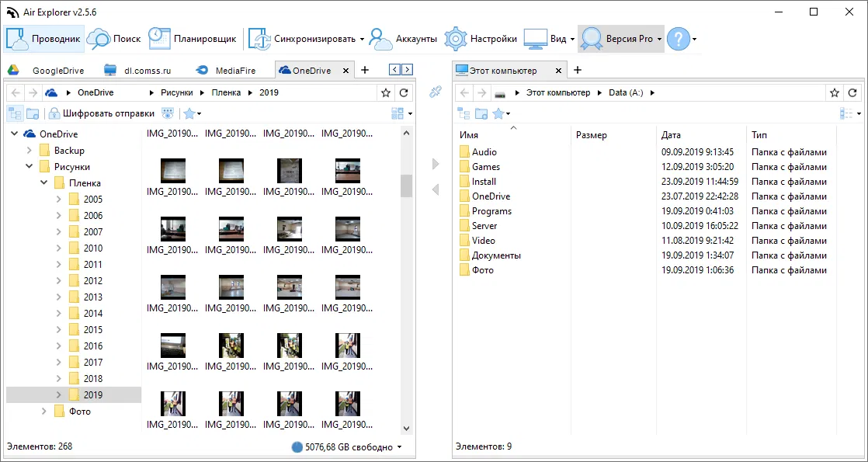Switch to the MediaFire tab
The height and width of the screenshot is (462, 868).
point(227,71)
